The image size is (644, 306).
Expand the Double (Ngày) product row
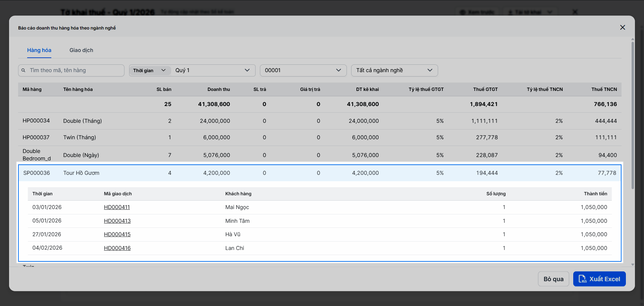[x=320, y=155]
